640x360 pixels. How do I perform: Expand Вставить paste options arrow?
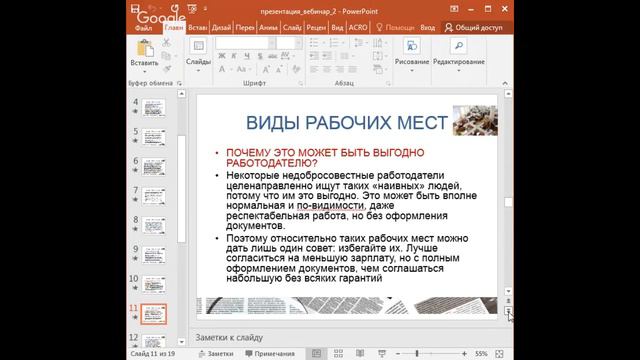[144, 71]
